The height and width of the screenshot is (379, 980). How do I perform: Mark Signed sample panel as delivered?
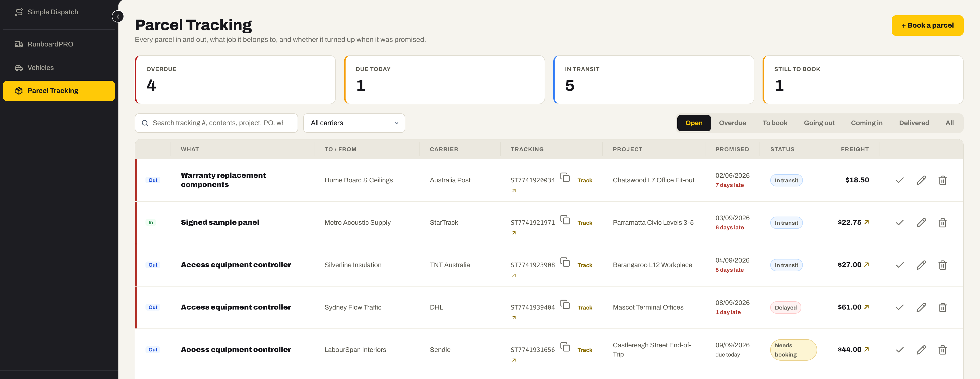pos(899,223)
